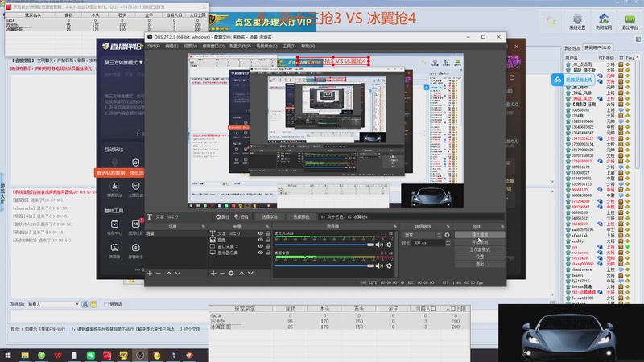Screen dimensions: 644x362
Task: Click the 停止推流 button
Action: tap(480, 235)
